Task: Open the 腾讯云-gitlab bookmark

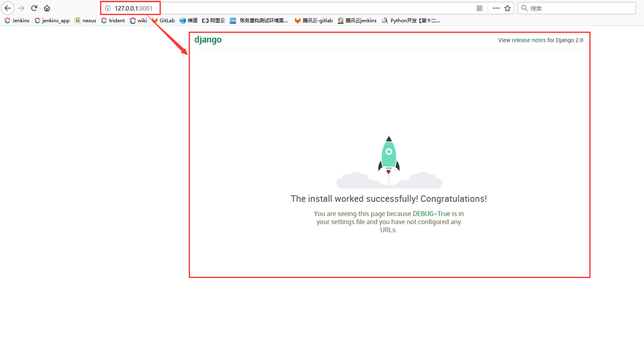Action: pyautogui.click(x=313, y=21)
